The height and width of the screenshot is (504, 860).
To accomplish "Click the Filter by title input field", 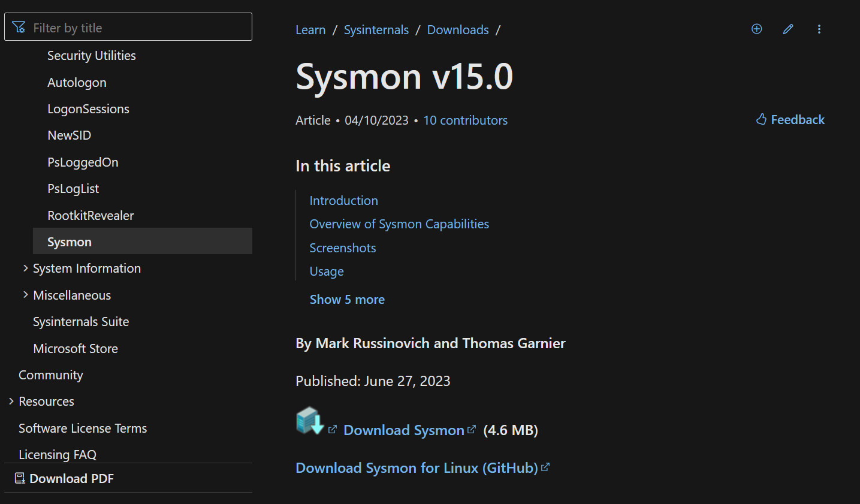I will pyautogui.click(x=128, y=26).
